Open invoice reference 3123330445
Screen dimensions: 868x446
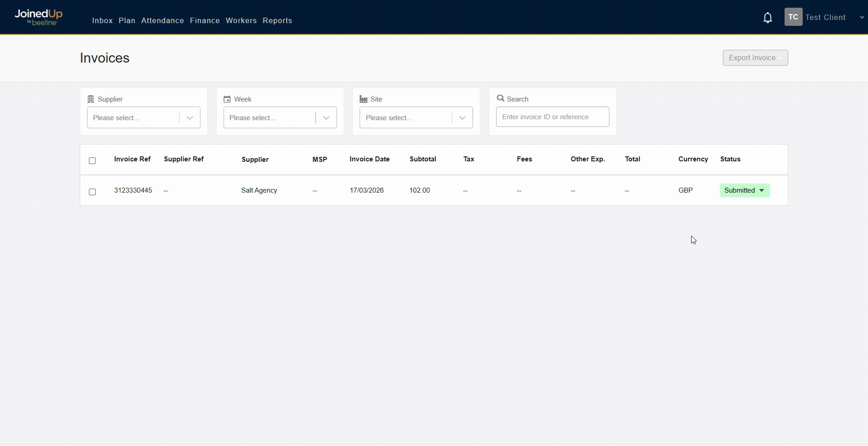133,190
